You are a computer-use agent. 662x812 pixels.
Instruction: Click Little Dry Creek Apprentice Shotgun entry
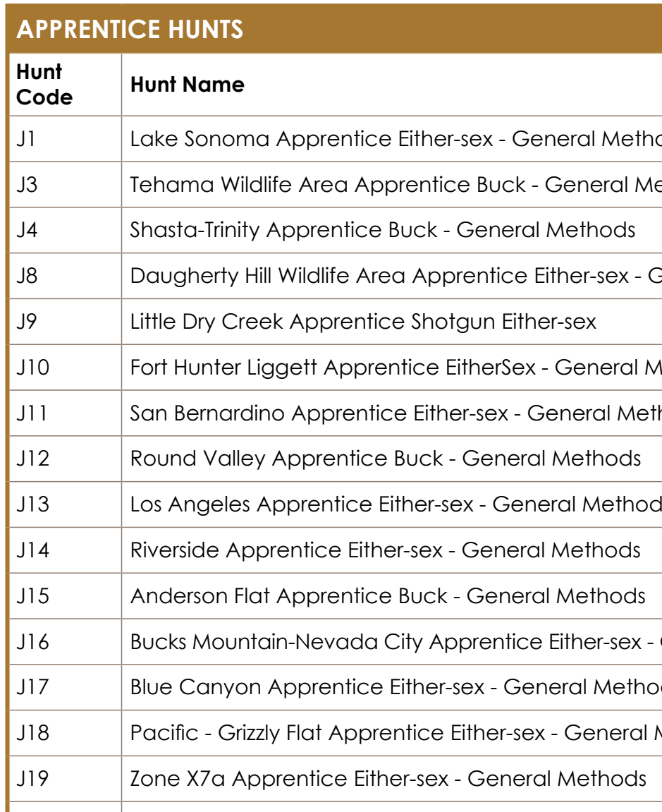click(363, 322)
